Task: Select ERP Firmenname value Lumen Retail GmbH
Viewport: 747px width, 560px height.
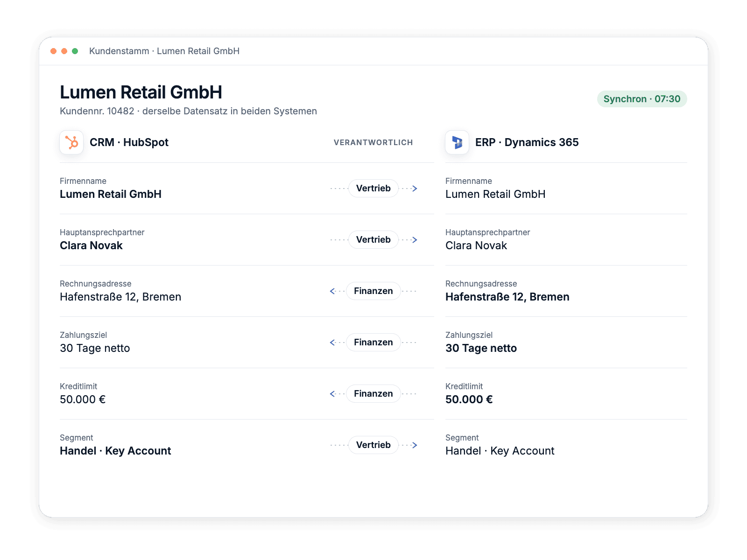Action: point(495,194)
